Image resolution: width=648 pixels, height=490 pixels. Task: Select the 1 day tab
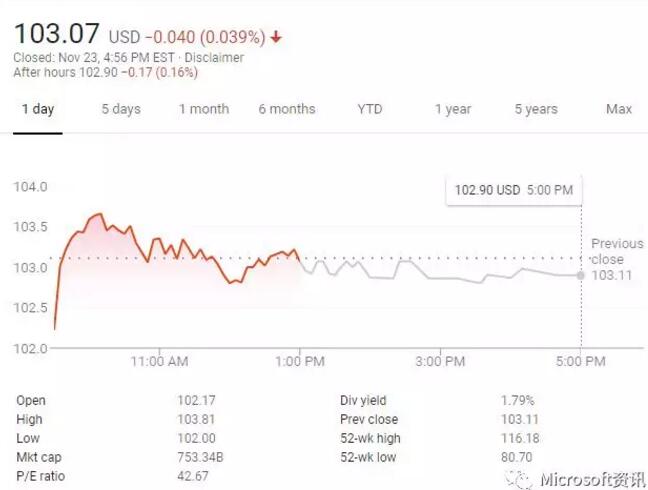pos(38,109)
